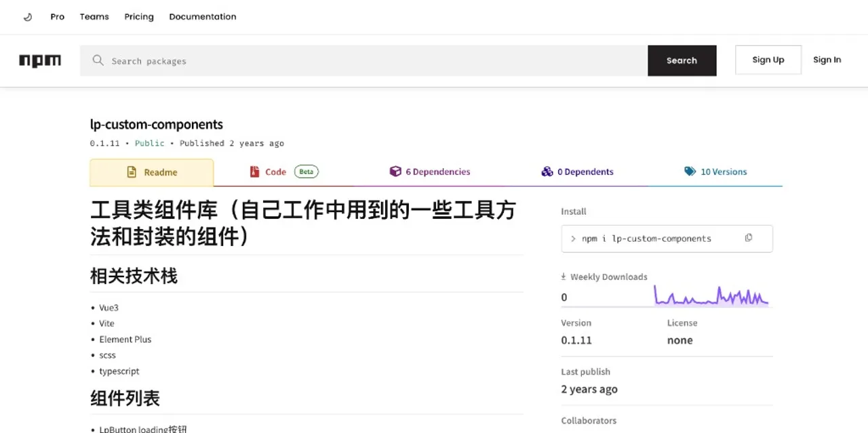Click the magnifier icon in the search bar
Image resolution: width=868 pixels, height=433 pixels.
tap(98, 60)
